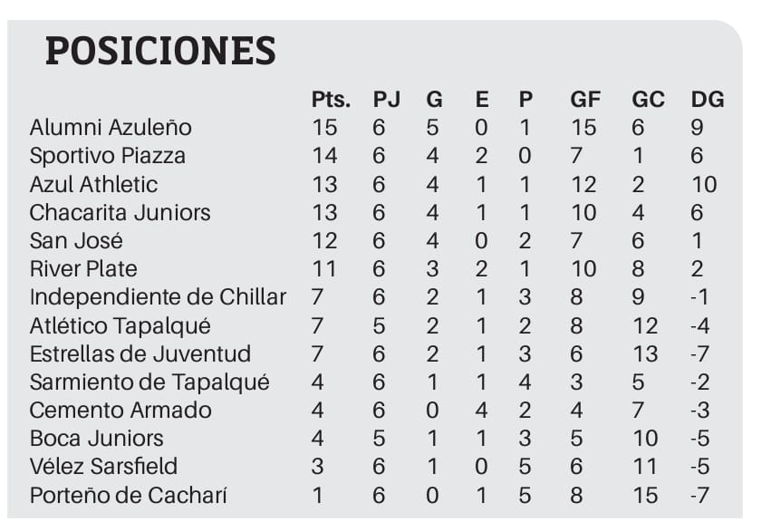This screenshot has width=771, height=532.
Task: Select the San José row label
Action: click(76, 240)
